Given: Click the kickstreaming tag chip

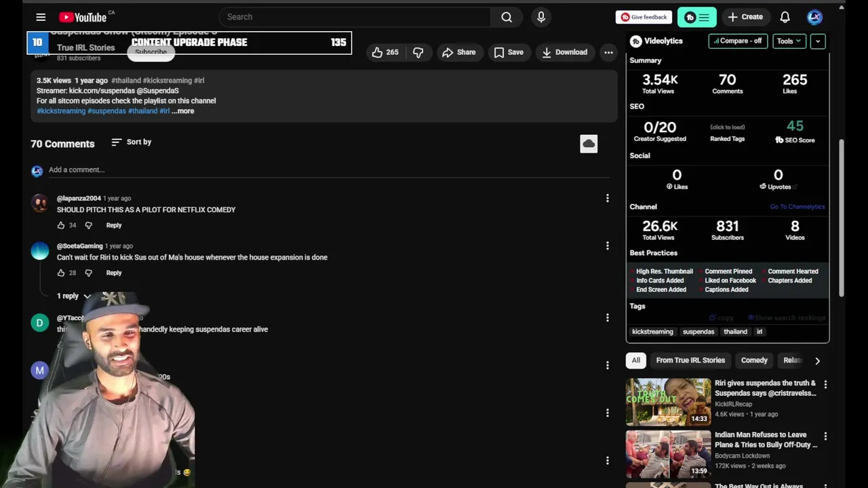Looking at the screenshot, I should tap(652, 331).
